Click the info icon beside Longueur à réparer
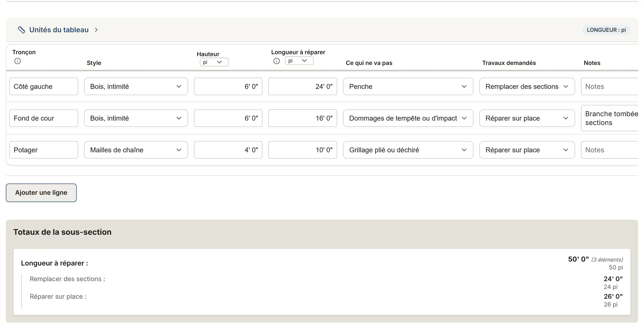Image resolution: width=644 pixels, height=328 pixels. 277,61
